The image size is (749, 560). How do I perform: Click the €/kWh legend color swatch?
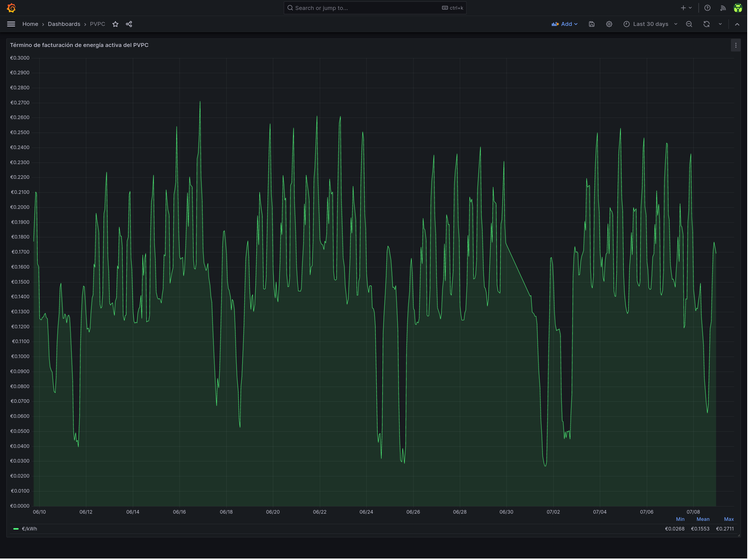coord(16,529)
